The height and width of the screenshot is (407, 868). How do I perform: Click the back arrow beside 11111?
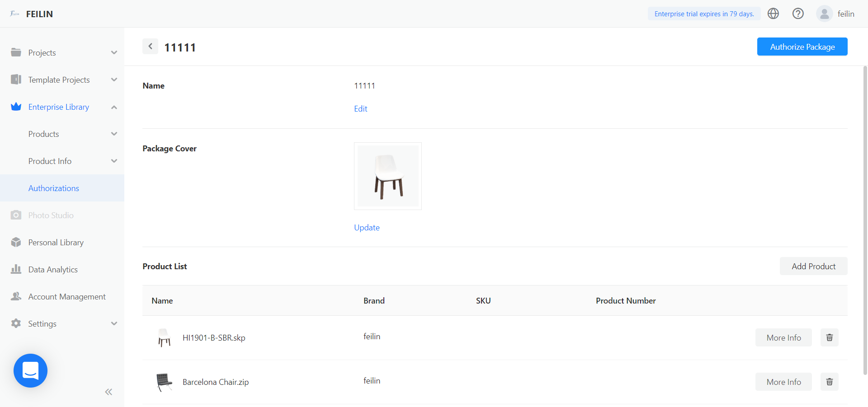tap(150, 47)
